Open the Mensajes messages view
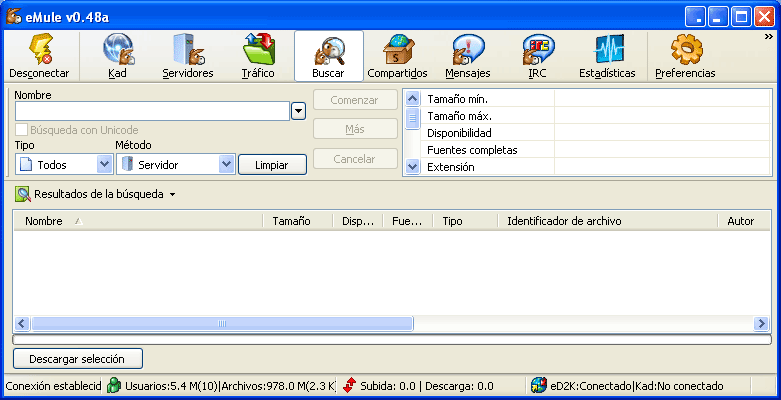This screenshot has width=781, height=400. point(468,56)
